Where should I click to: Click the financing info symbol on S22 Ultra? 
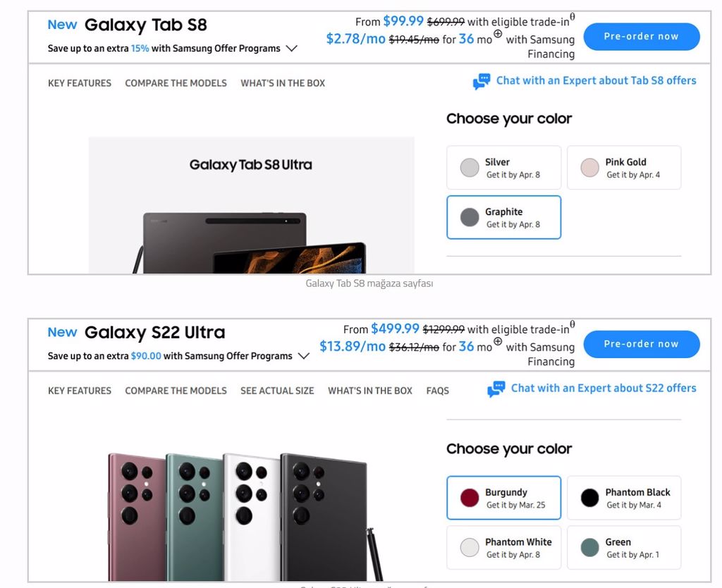[498, 341]
